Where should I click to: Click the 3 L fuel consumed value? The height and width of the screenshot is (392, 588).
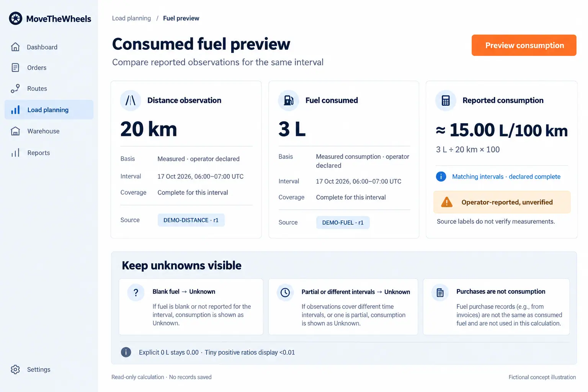[292, 129]
